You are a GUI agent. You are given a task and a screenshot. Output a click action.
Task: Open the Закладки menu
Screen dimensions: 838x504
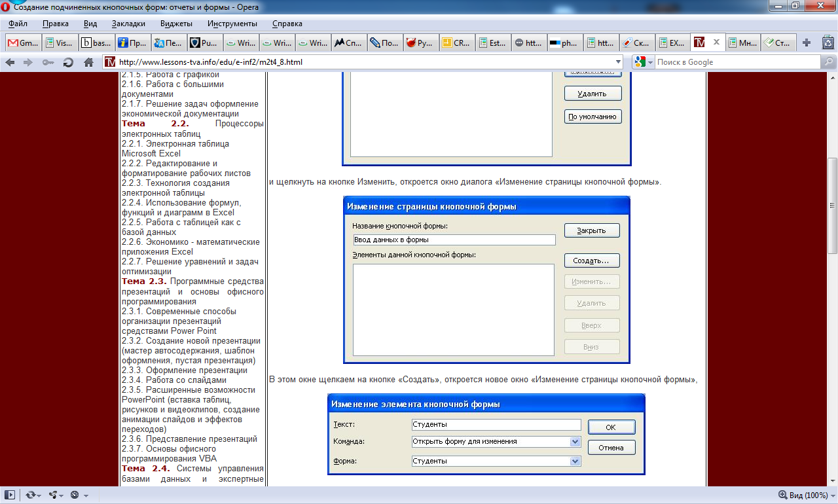[129, 24]
